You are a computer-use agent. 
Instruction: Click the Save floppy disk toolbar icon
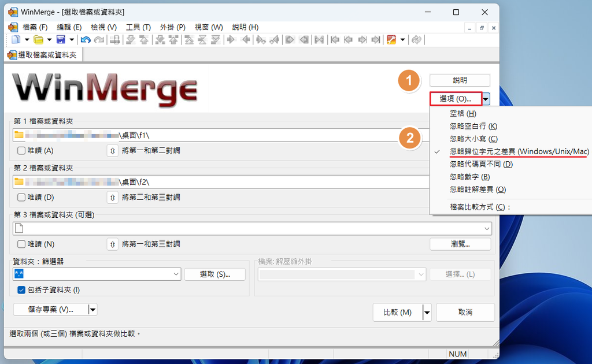(60, 40)
